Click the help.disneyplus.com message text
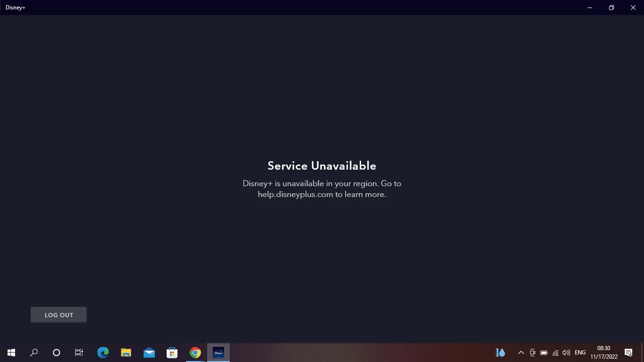The image size is (644, 362). 322,189
